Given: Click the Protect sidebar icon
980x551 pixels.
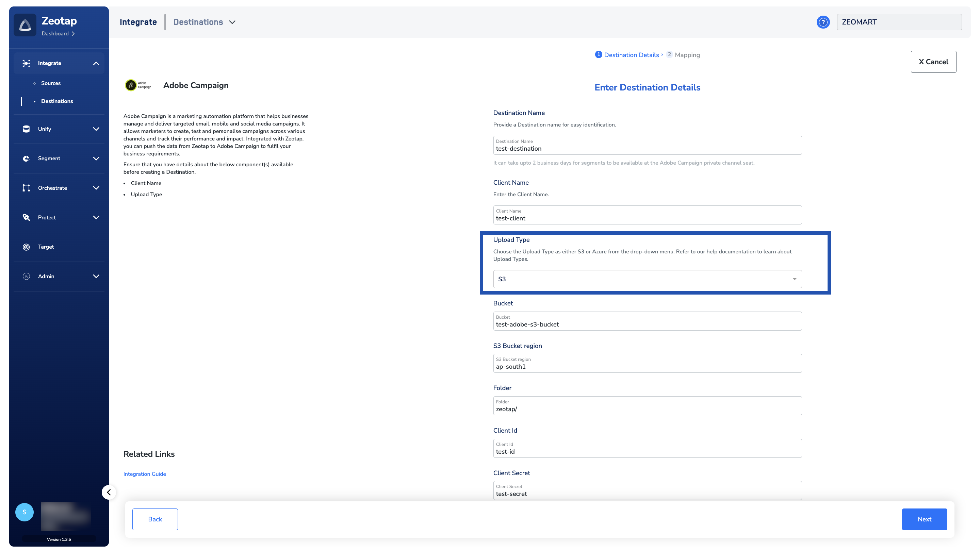Looking at the screenshot, I should [26, 218].
